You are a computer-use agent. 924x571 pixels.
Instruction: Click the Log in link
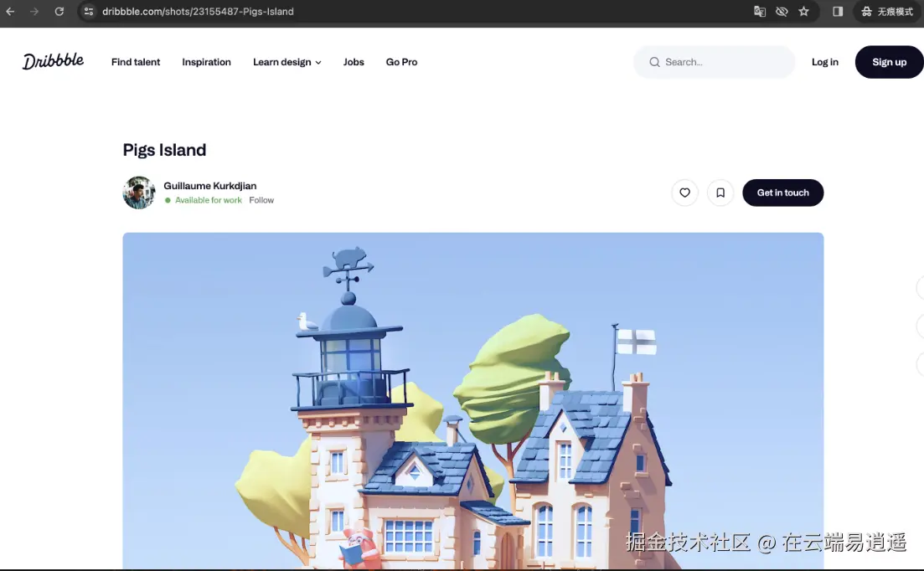[x=824, y=62]
